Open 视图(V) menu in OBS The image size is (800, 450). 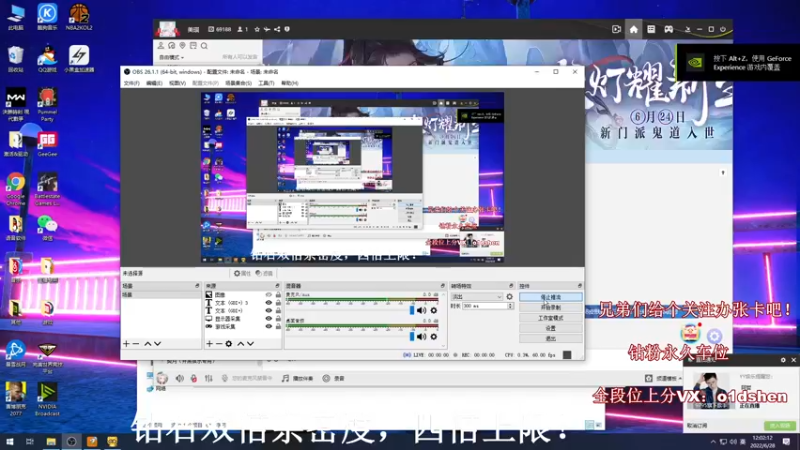(178, 83)
